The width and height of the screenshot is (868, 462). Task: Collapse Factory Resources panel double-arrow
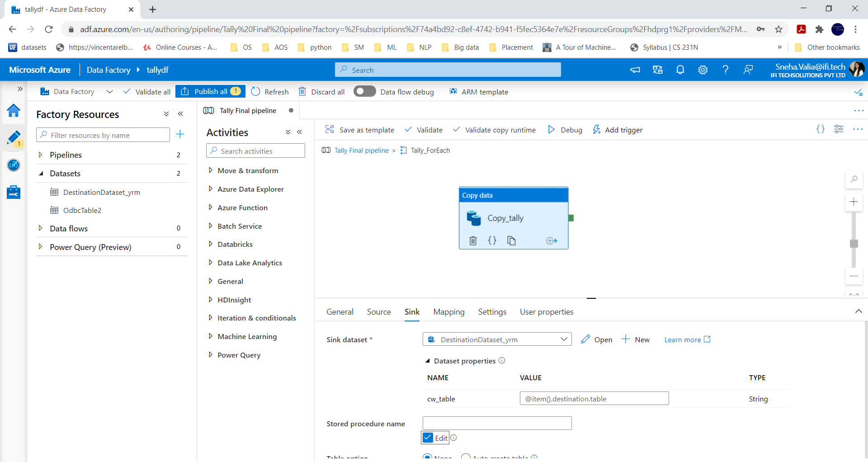click(180, 114)
